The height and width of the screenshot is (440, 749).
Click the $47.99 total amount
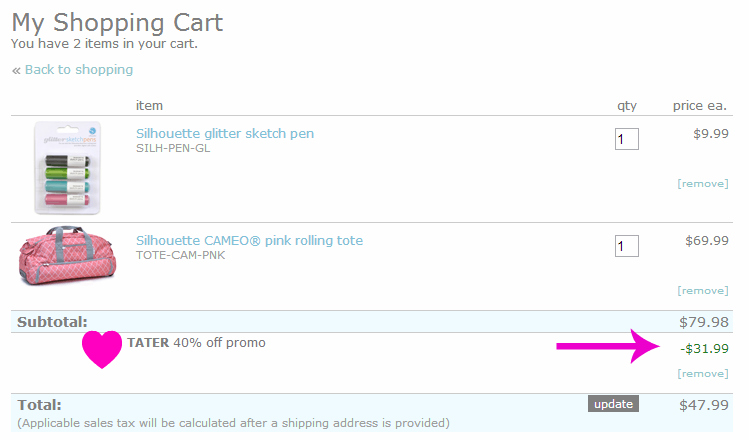(704, 405)
